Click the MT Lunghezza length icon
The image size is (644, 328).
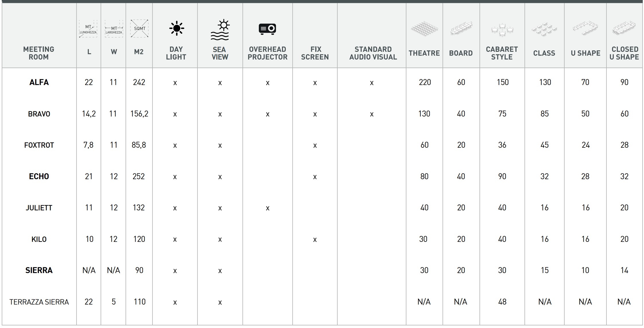[x=88, y=29]
